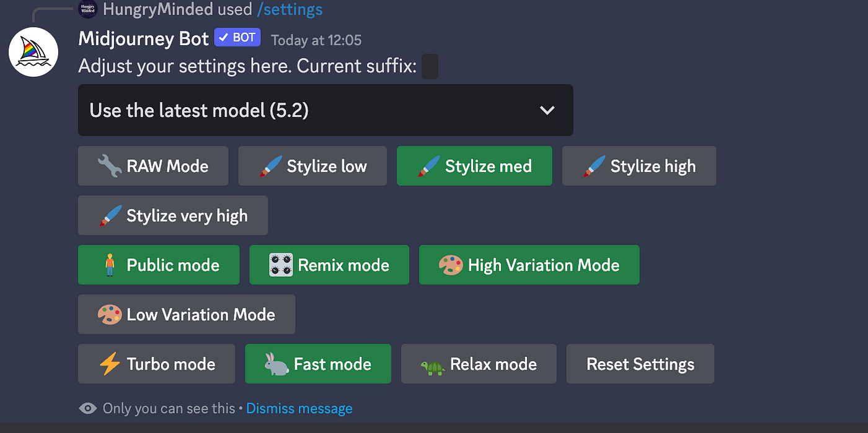The height and width of the screenshot is (433, 868).
Task: Select Stylize low
Action: click(312, 166)
